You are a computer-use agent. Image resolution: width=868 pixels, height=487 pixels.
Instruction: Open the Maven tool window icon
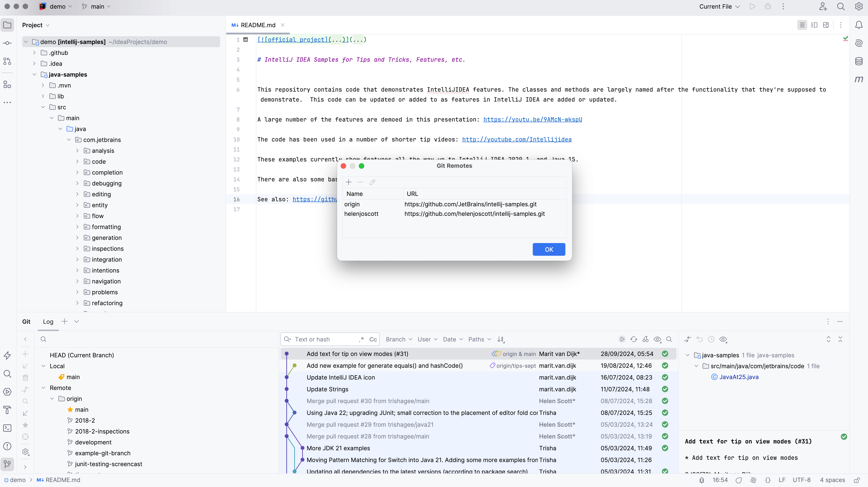(858, 79)
